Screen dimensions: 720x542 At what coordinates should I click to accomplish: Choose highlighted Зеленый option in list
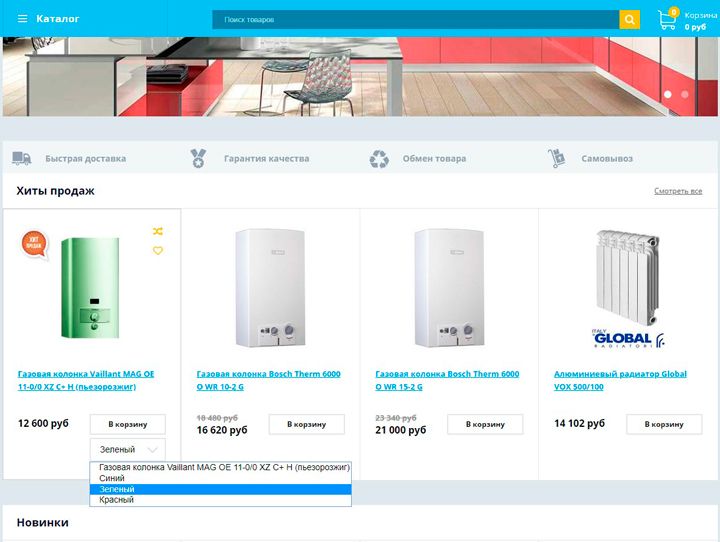117,489
